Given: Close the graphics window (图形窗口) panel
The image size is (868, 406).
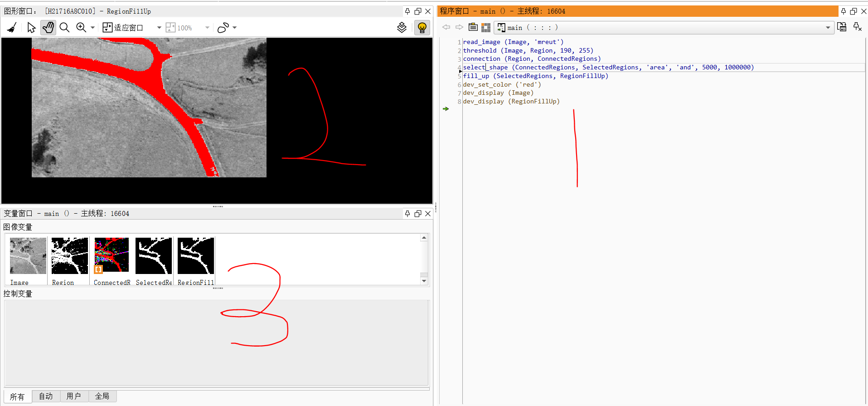Looking at the screenshot, I should point(428,11).
